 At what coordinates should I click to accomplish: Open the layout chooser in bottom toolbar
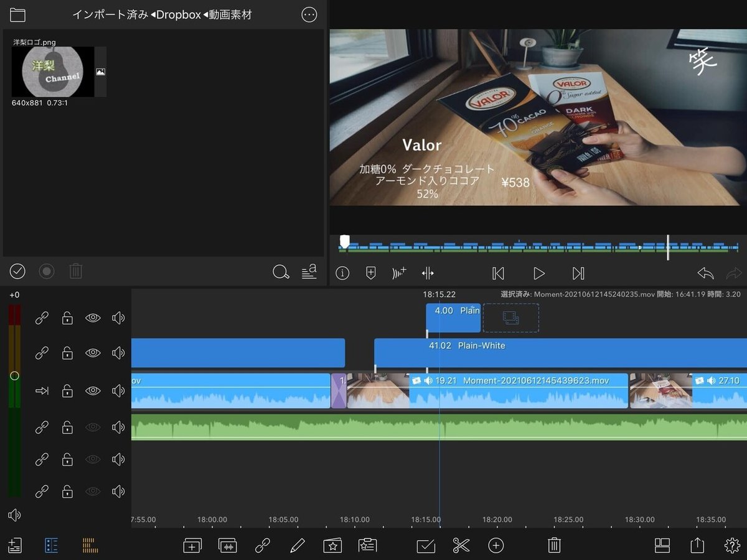point(662,546)
